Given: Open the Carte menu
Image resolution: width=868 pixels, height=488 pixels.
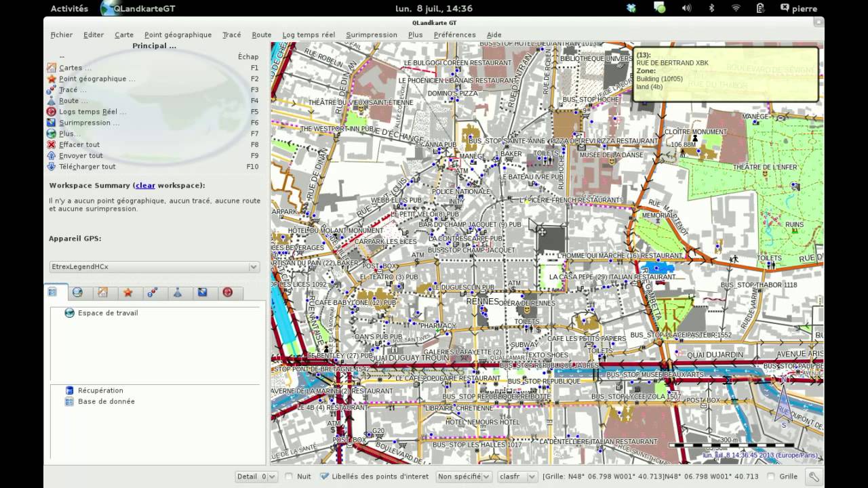Looking at the screenshot, I should coord(124,35).
